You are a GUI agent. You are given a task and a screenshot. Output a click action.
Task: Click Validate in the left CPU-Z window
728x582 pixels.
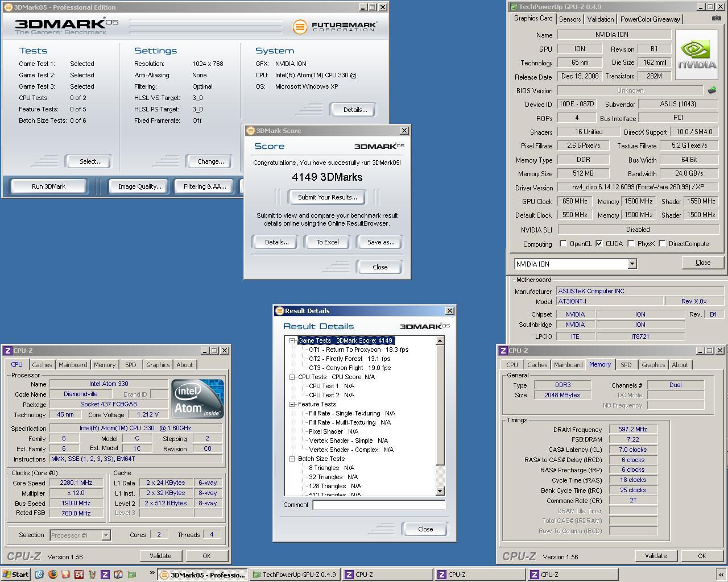pyautogui.click(x=160, y=556)
